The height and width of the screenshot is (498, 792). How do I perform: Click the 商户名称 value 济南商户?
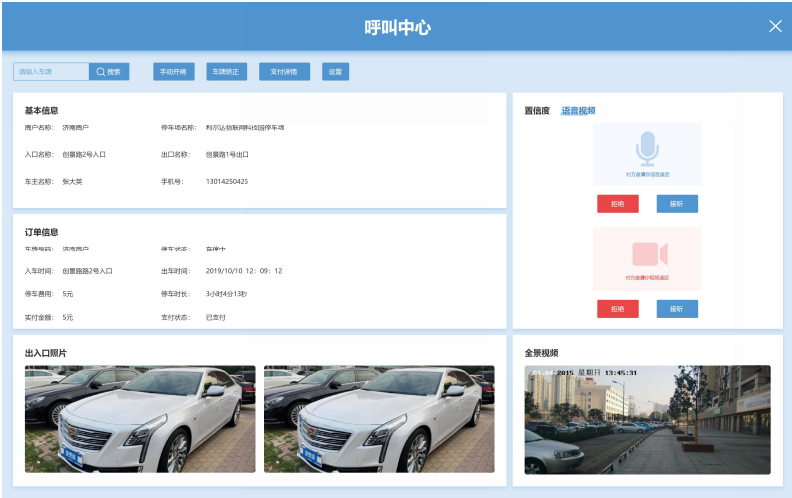pyautogui.click(x=76, y=128)
